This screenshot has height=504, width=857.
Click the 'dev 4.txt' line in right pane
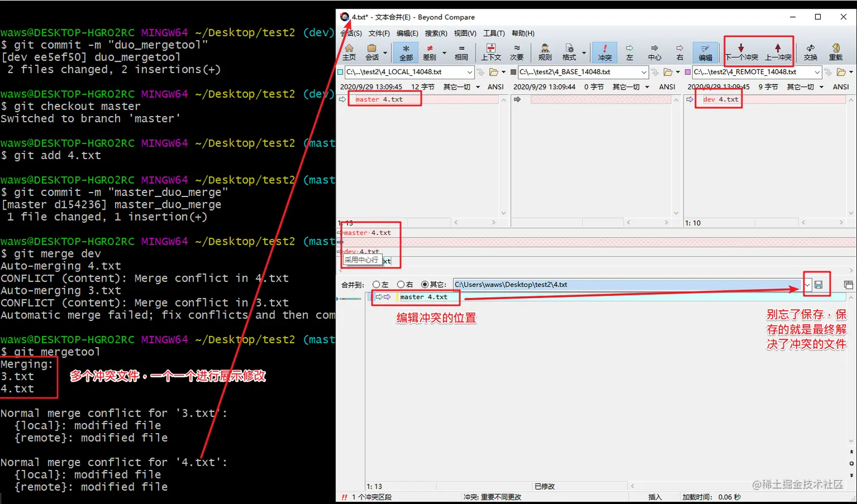point(721,100)
